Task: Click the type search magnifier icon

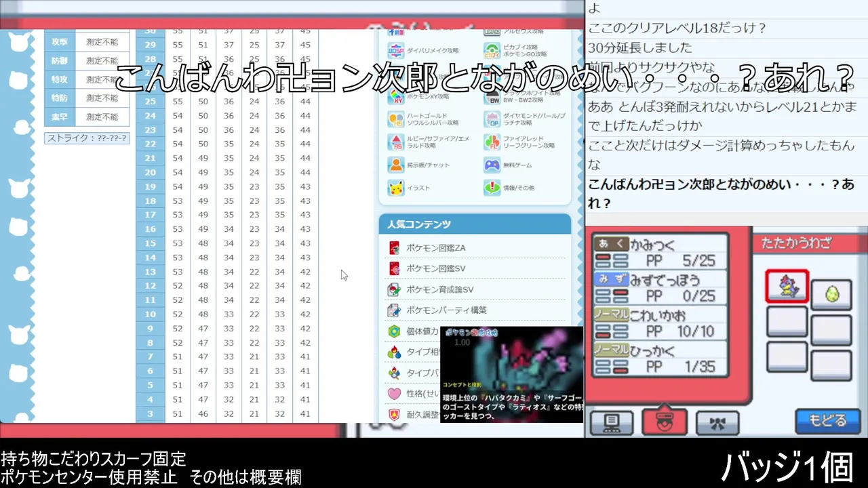Action: (x=394, y=373)
